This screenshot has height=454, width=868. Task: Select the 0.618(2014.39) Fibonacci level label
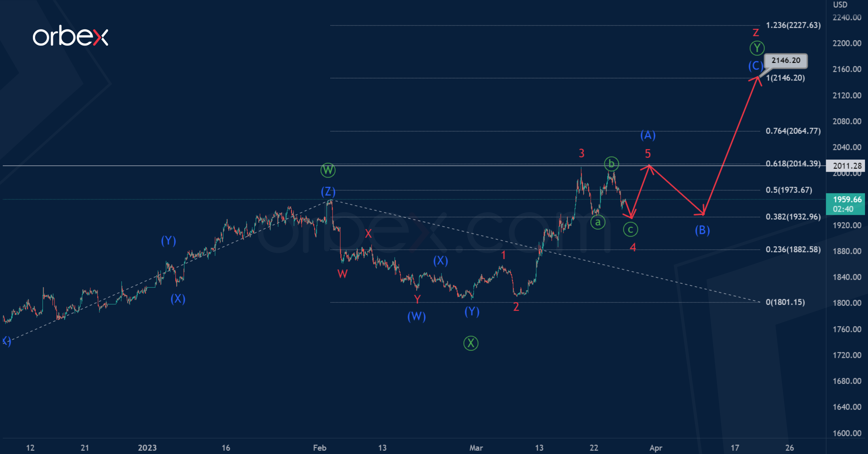(x=793, y=164)
